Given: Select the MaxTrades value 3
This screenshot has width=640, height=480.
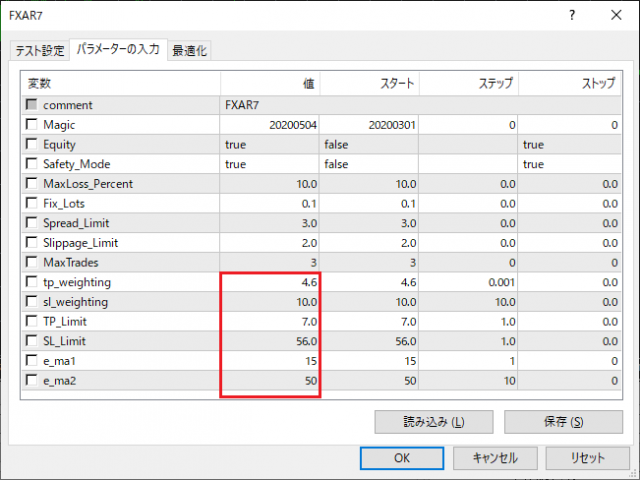Looking at the screenshot, I should tap(269, 262).
